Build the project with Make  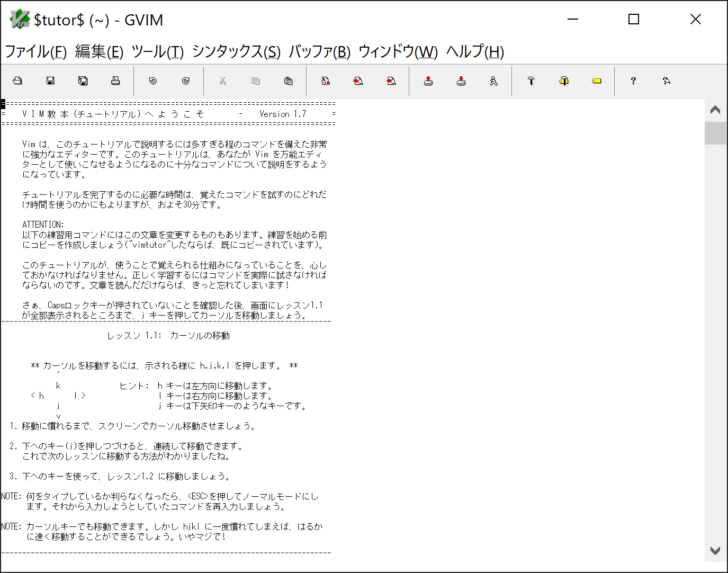[531, 80]
